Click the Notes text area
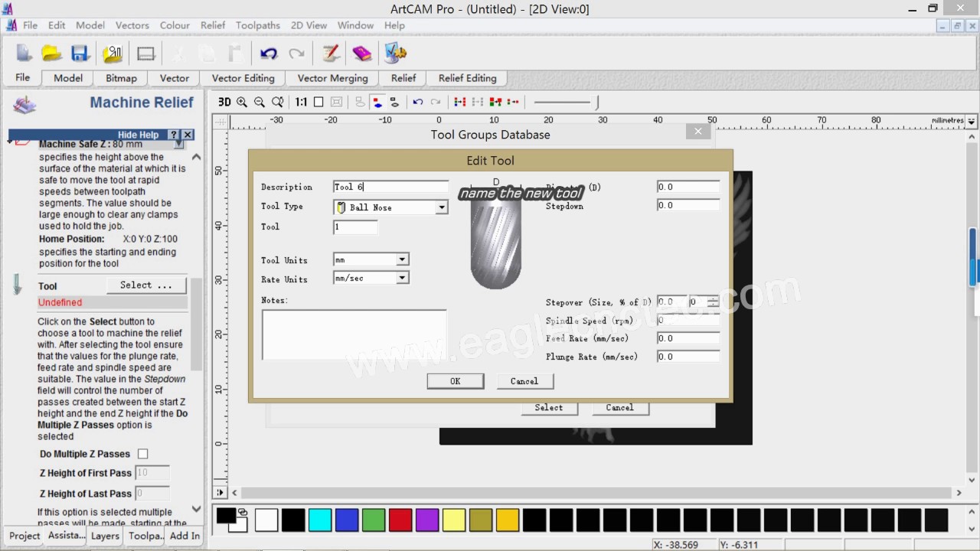Viewport: 980px width, 551px height. point(354,334)
